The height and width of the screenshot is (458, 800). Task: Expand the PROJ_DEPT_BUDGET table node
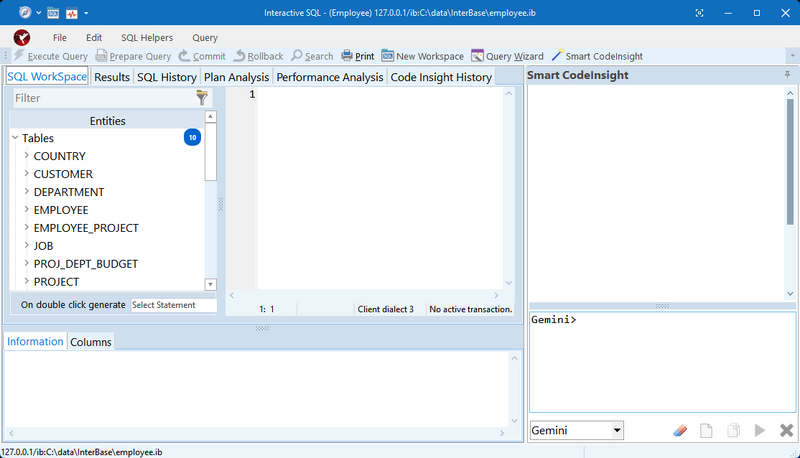[27, 263]
